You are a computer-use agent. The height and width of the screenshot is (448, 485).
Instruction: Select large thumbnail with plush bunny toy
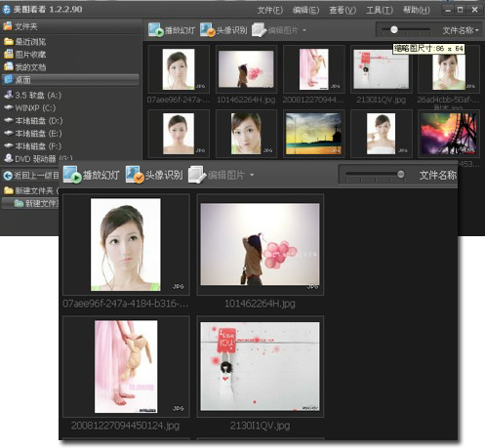(126, 366)
